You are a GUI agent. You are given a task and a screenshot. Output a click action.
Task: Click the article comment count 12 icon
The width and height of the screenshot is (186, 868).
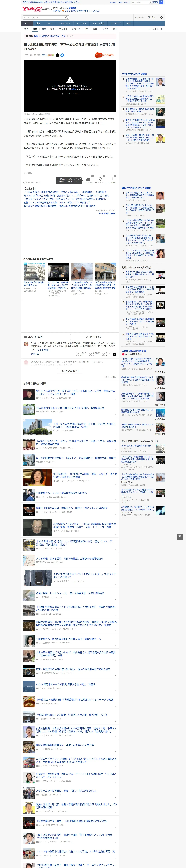[x=44, y=55]
